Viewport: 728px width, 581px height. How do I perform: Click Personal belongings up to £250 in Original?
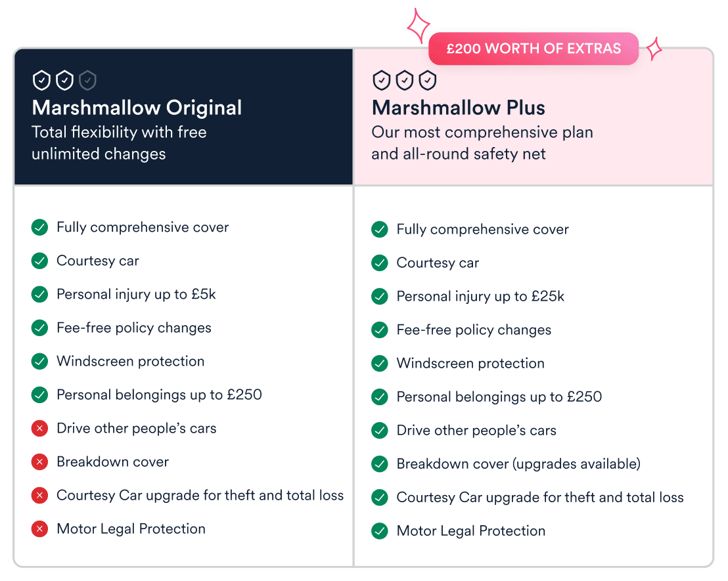click(x=159, y=395)
